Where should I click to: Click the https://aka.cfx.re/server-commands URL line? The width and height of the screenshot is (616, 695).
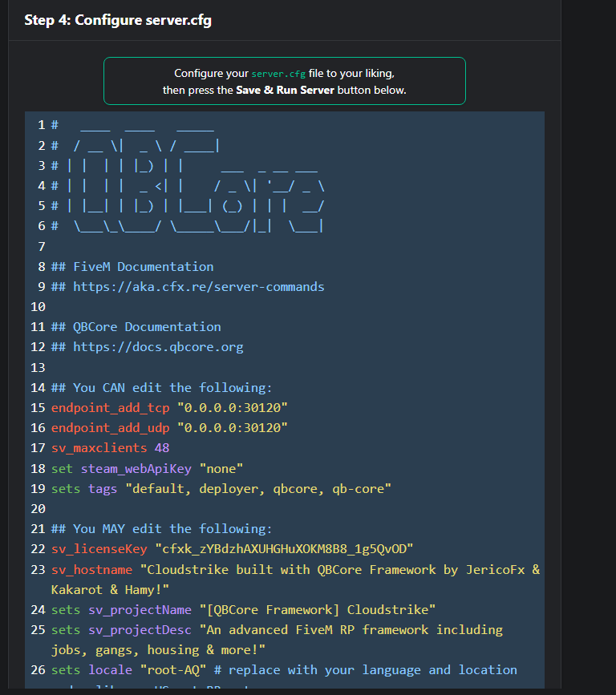pyautogui.click(x=188, y=287)
